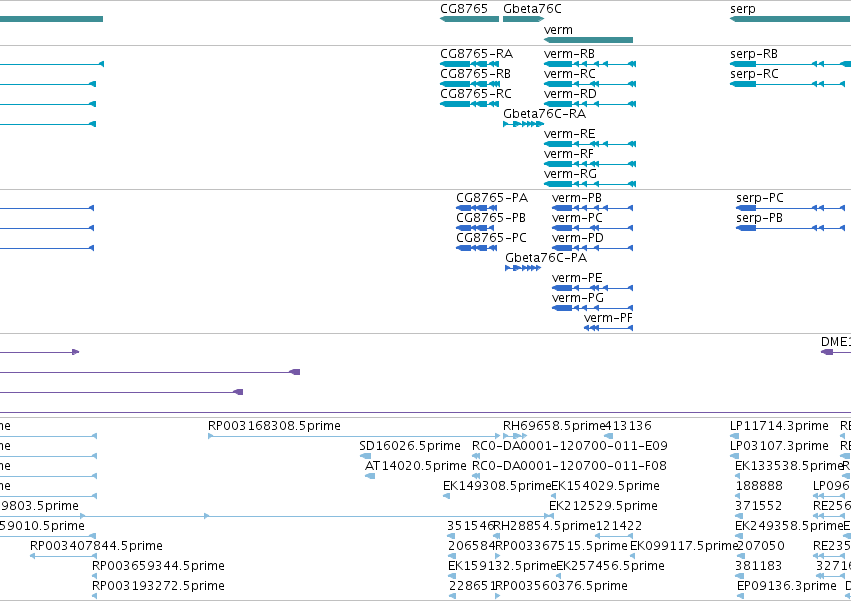Select EST EK212529.5prime
Image resolution: width=851 pixels, height=601 pixels.
point(551,516)
